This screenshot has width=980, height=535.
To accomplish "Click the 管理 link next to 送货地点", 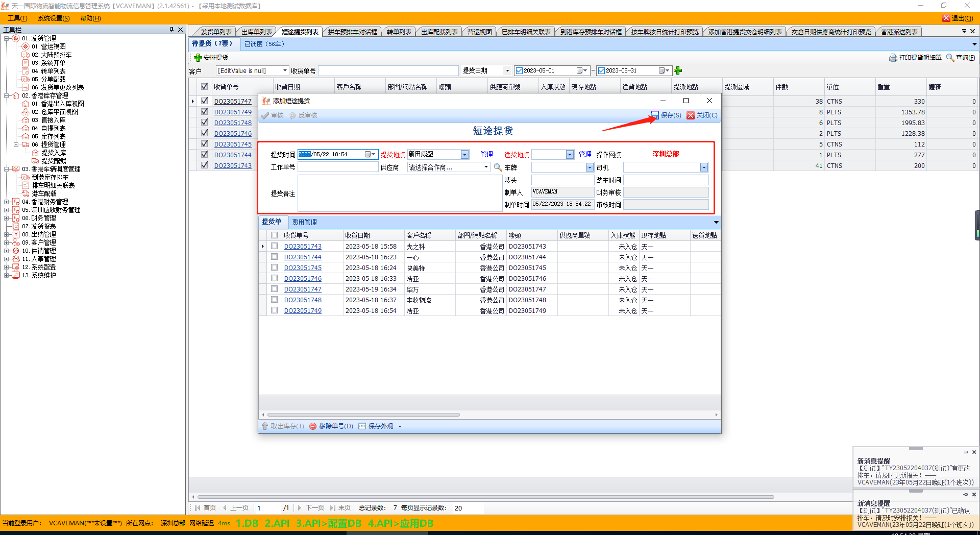I will click(x=585, y=154).
